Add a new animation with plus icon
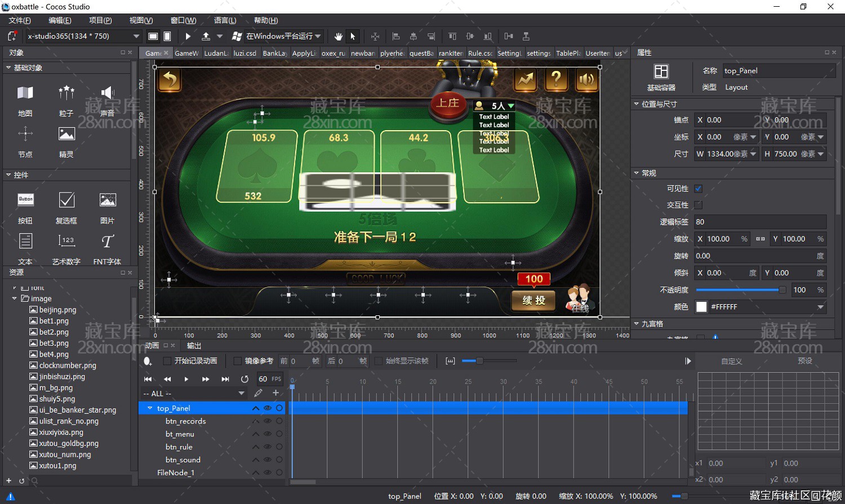Screen dimensions: 845x504 pos(275,393)
